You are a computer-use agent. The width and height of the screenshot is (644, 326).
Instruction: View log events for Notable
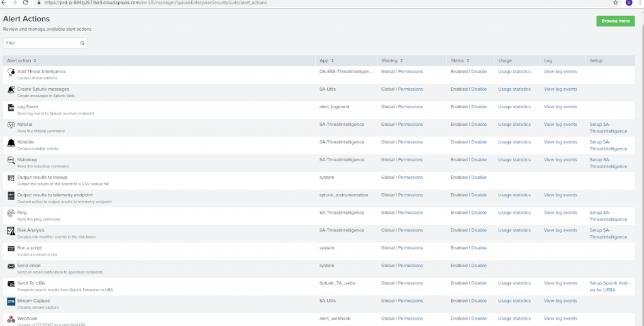[560, 142]
